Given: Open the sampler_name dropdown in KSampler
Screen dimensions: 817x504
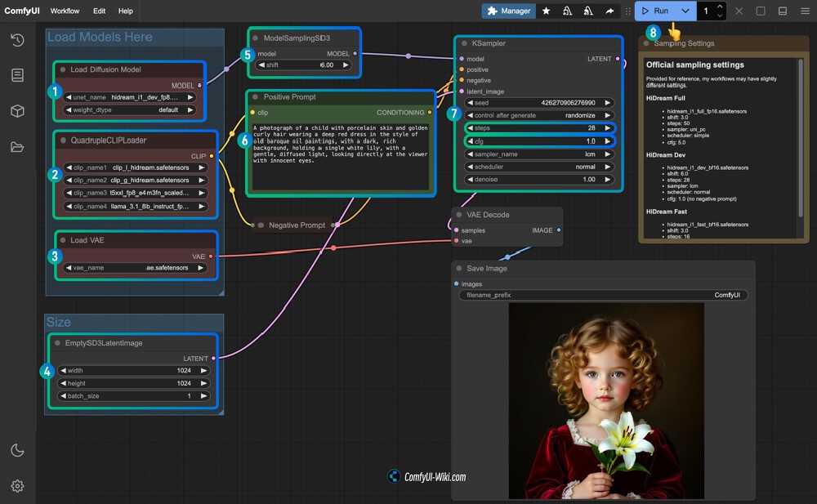Looking at the screenshot, I should (538, 154).
